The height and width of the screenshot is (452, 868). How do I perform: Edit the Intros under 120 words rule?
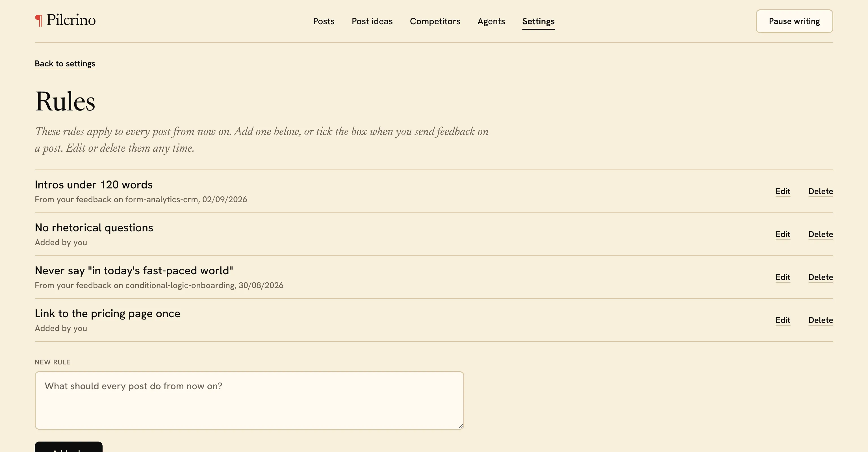(782, 191)
